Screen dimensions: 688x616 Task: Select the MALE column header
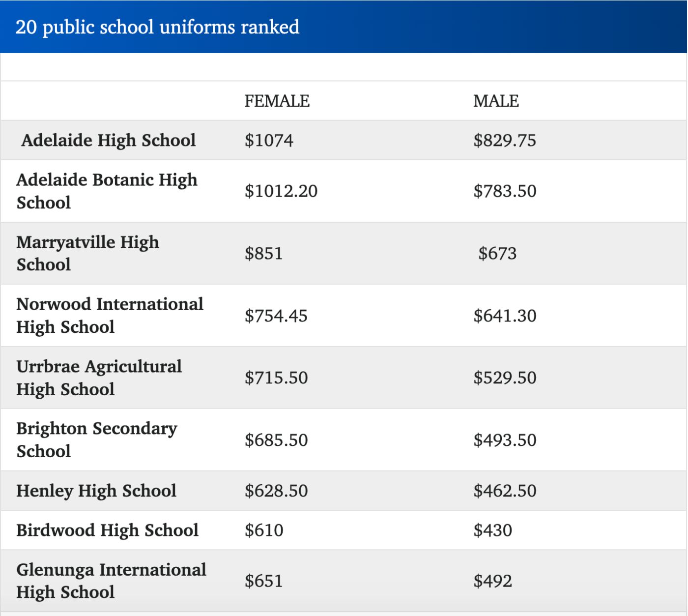pyautogui.click(x=496, y=101)
